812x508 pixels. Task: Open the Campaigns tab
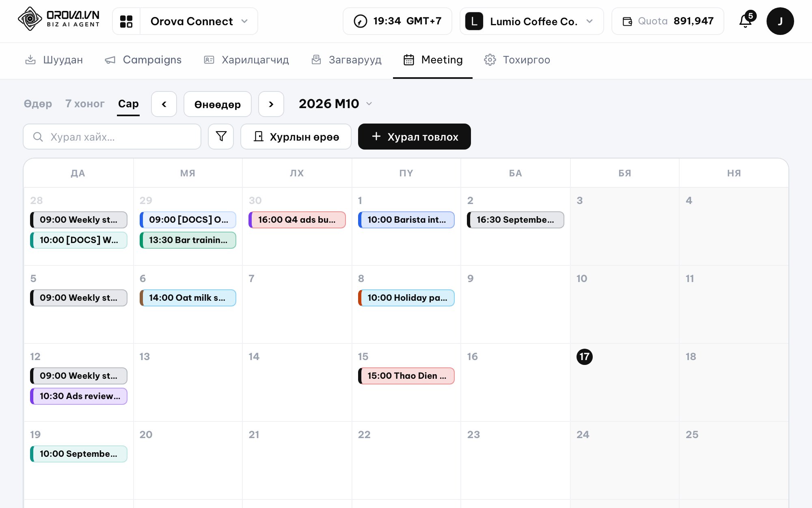143,60
